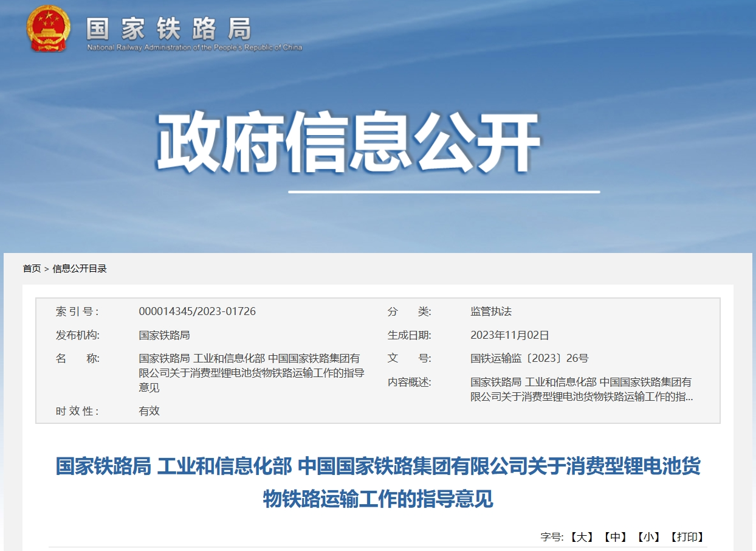Click the 政府信息公开 banner heading

pos(348,143)
